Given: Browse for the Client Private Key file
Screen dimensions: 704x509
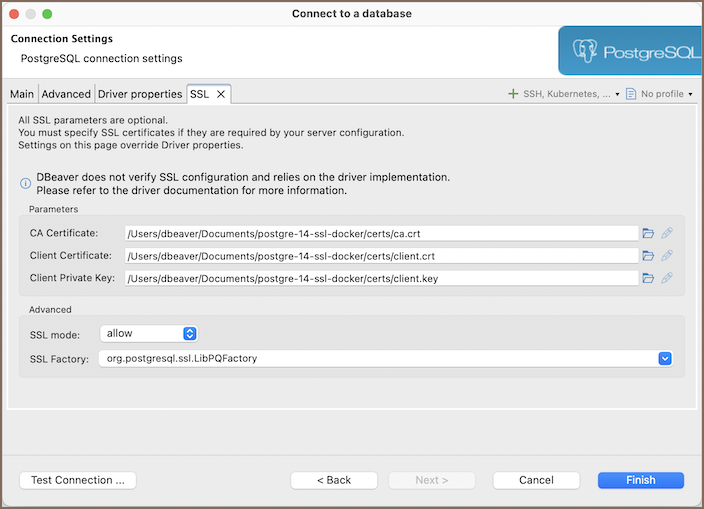Looking at the screenshot, I should pyautogui.click(x=648, y=278).
